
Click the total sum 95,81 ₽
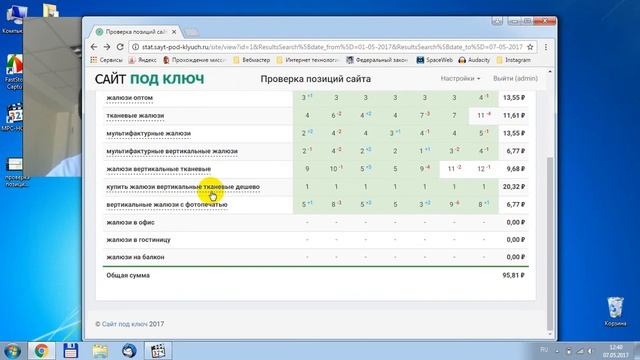513,276
